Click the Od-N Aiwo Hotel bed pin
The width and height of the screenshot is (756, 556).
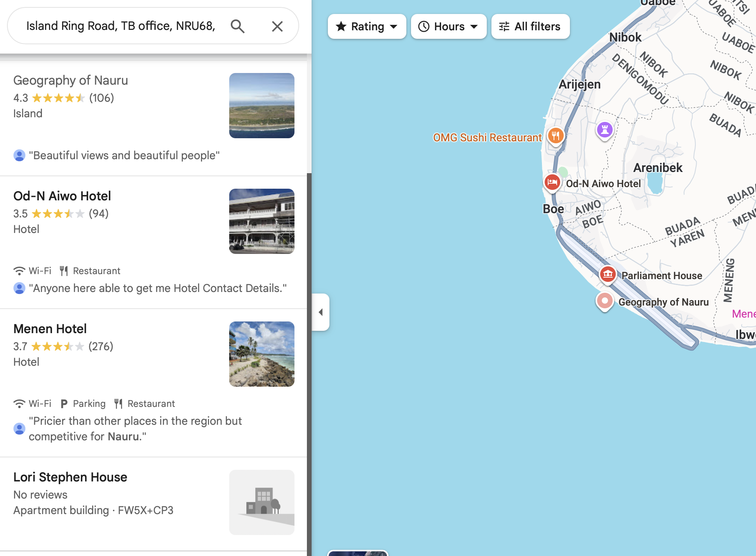(552, 182)
